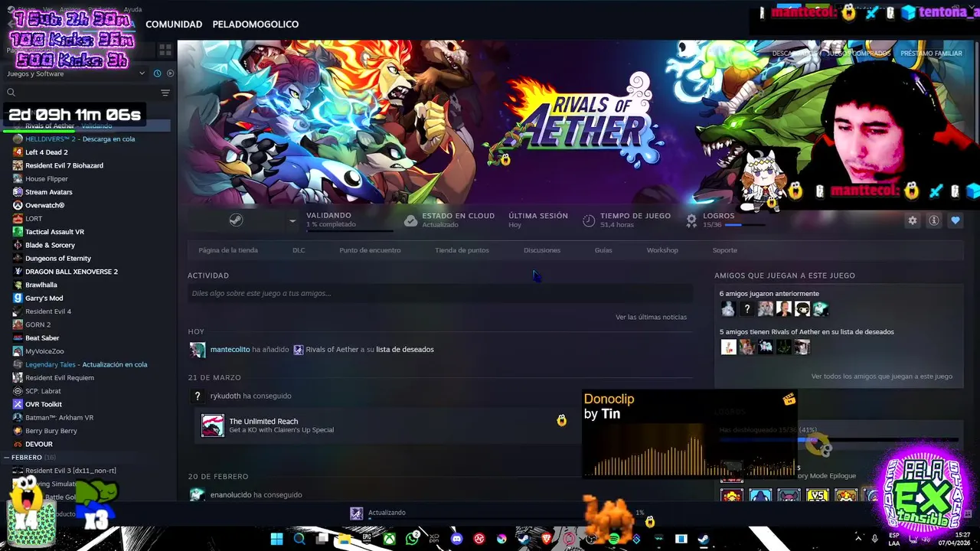Click the Steam validating button
980x551 pixels.
click(236, 220)
